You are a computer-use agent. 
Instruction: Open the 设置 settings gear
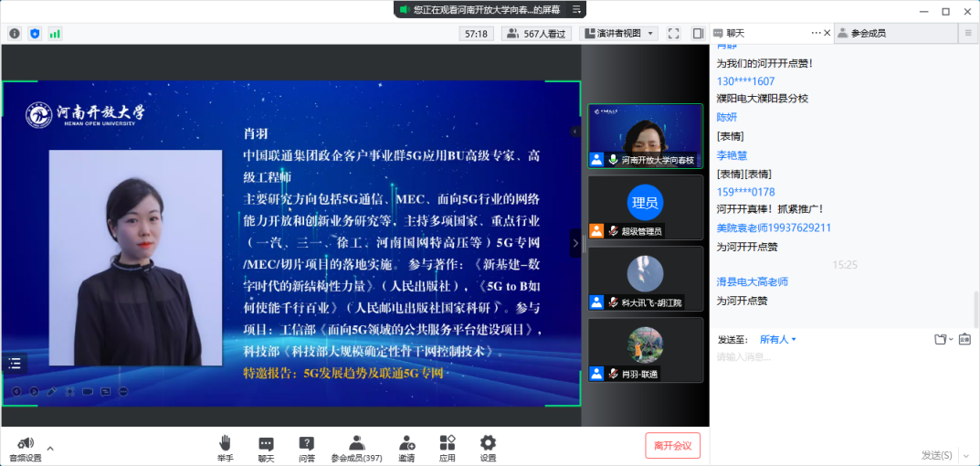click(x=488, y=449)
